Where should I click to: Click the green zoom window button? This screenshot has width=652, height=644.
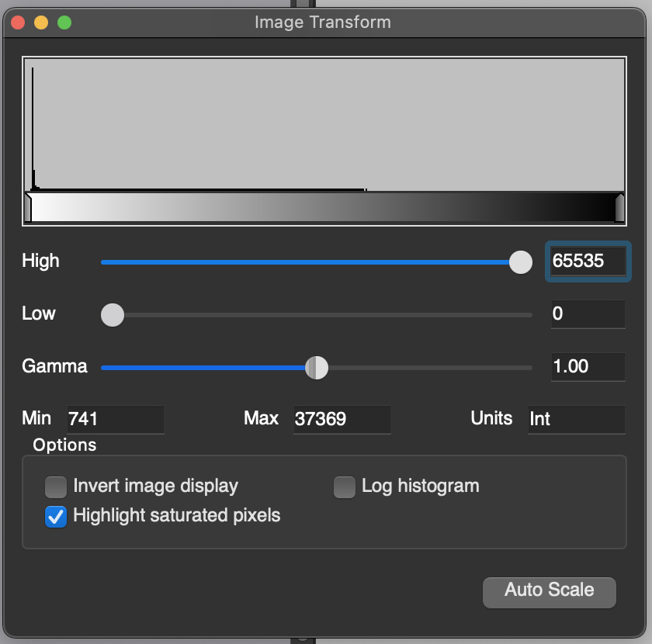point(64,23)
